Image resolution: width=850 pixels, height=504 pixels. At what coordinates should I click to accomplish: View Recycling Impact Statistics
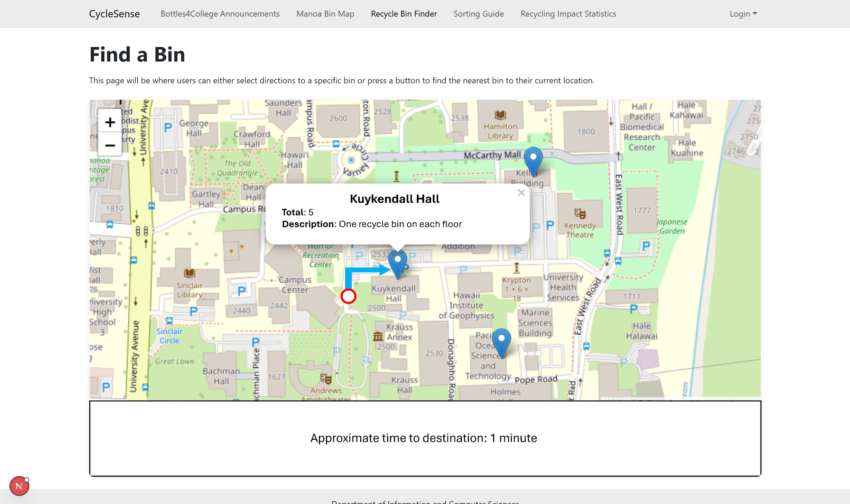pyautogui.click(x=568, y=14)
